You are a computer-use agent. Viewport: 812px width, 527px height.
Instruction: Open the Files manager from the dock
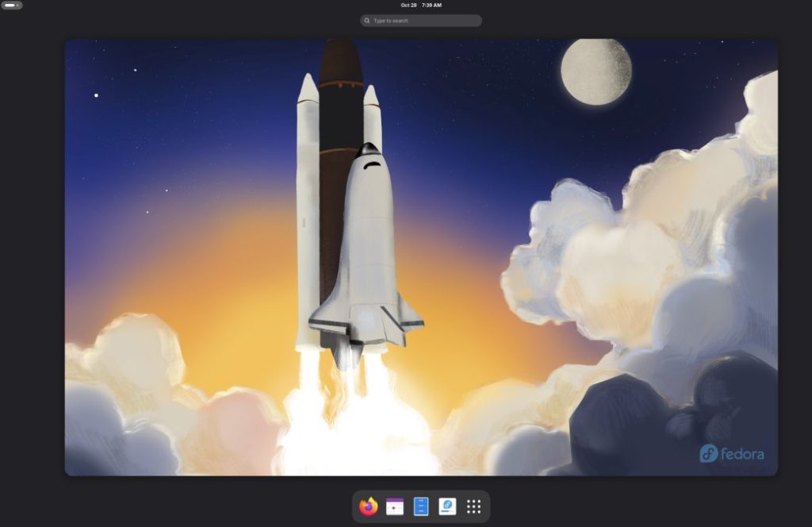tap(421, 506)
